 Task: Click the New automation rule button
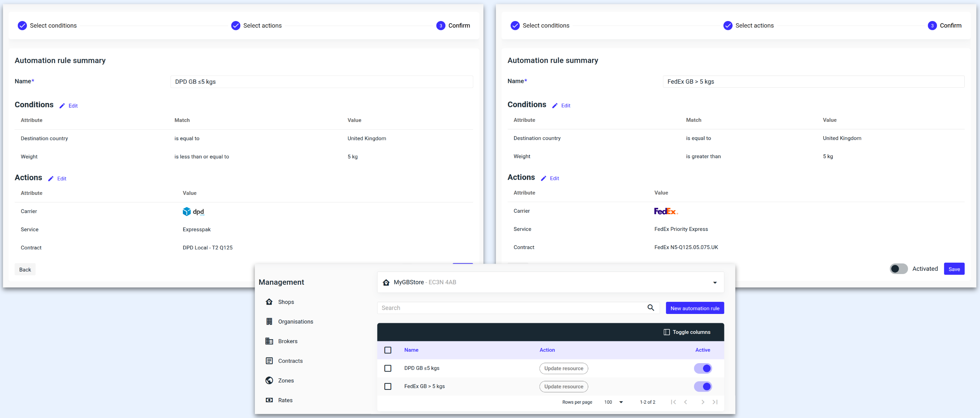[694, 308]
